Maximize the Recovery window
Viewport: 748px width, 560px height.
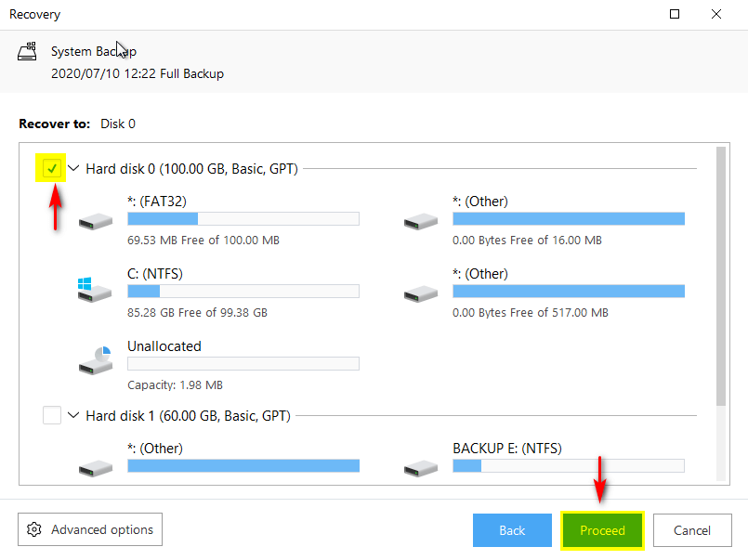click(675, 14)
